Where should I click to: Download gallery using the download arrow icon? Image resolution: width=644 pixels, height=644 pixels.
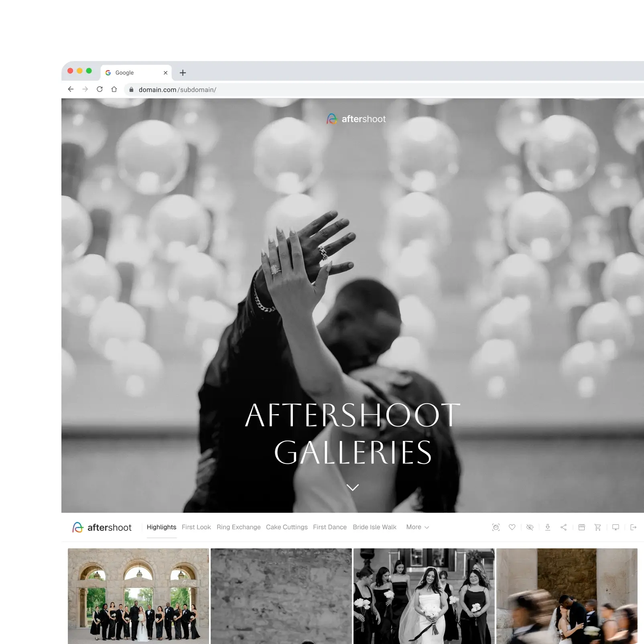[x=547, y=527]
